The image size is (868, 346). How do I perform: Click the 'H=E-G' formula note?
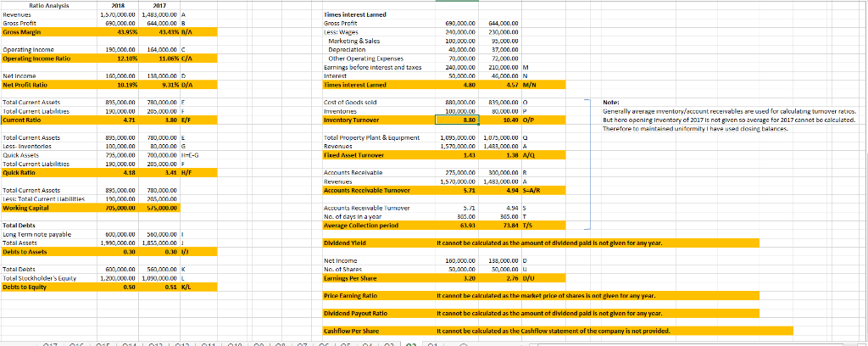[190, 155]
